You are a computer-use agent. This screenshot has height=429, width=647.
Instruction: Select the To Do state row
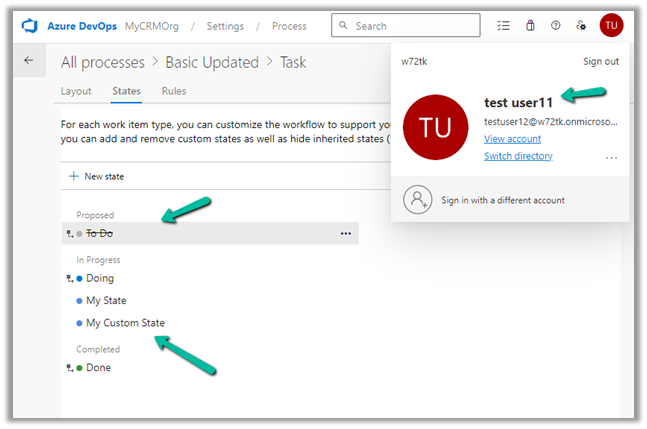pyautogui.click(x=210, y=233)
